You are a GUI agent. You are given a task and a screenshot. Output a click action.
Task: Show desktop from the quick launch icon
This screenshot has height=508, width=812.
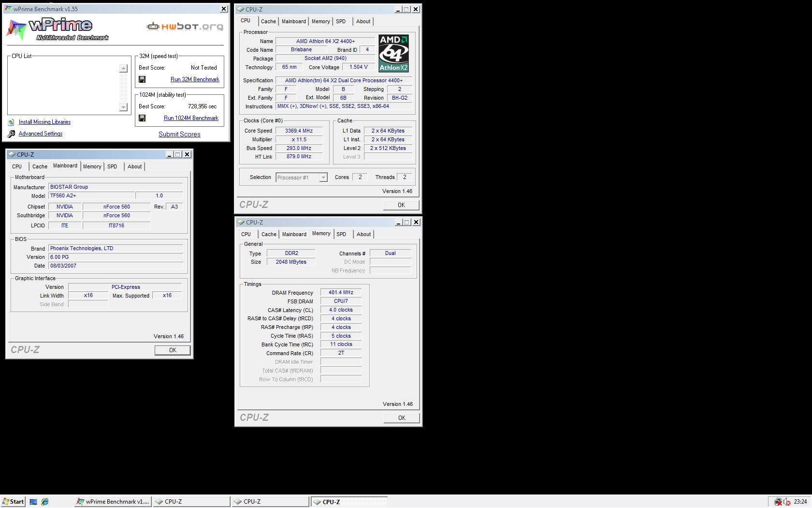[33, 502]
